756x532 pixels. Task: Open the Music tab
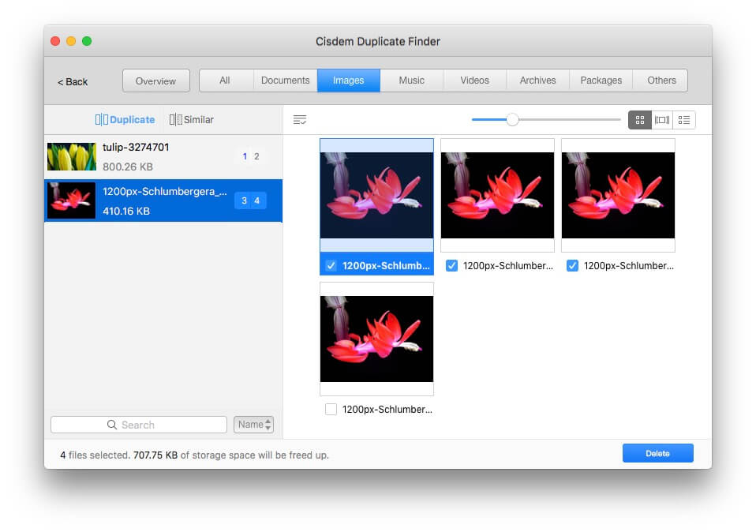(411, 81)
